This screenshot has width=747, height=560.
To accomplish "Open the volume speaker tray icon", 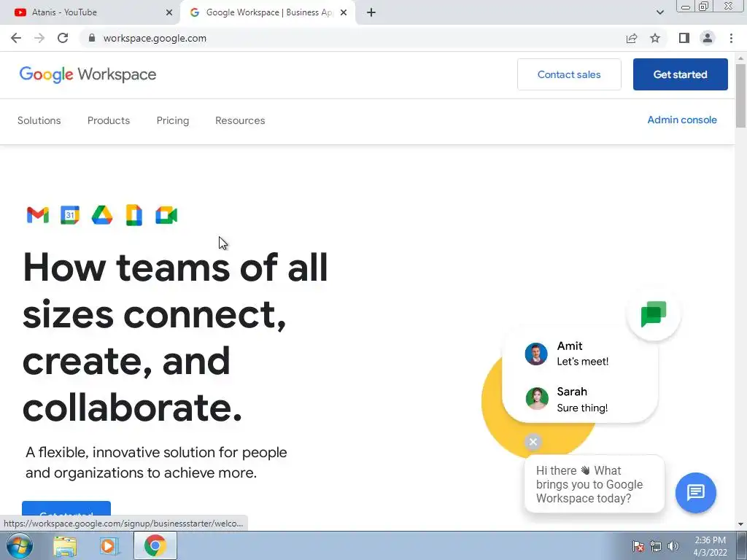I will click(673, 546).
